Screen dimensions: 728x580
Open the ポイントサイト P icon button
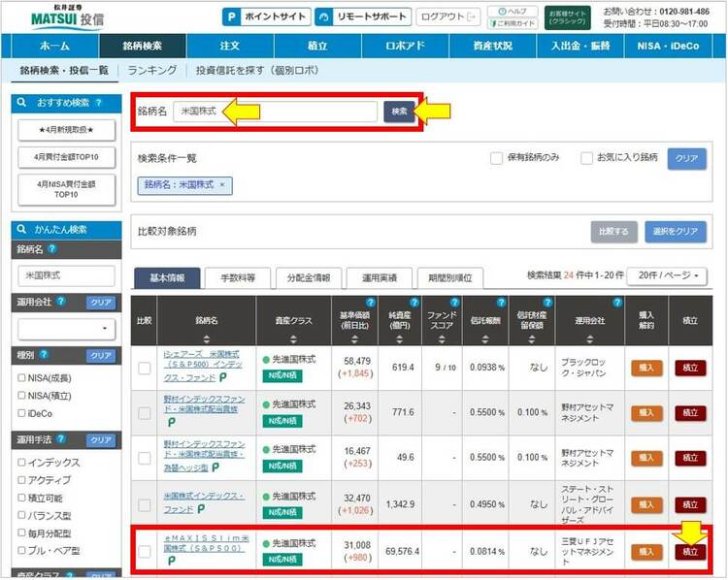(x=266, y=16)
